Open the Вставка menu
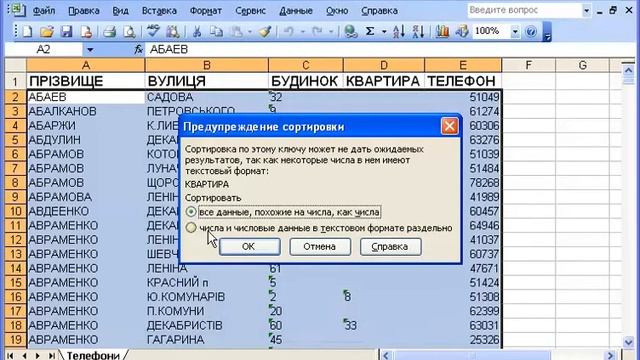 pos(159,11)
